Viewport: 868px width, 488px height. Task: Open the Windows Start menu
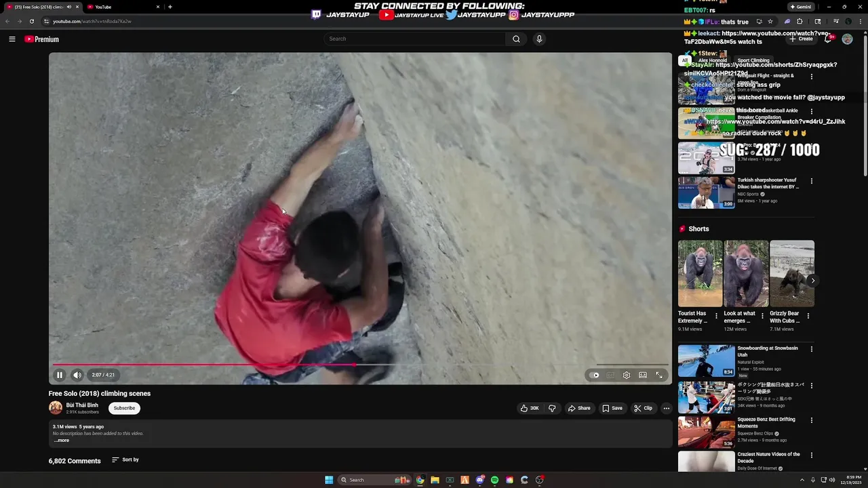329,480
